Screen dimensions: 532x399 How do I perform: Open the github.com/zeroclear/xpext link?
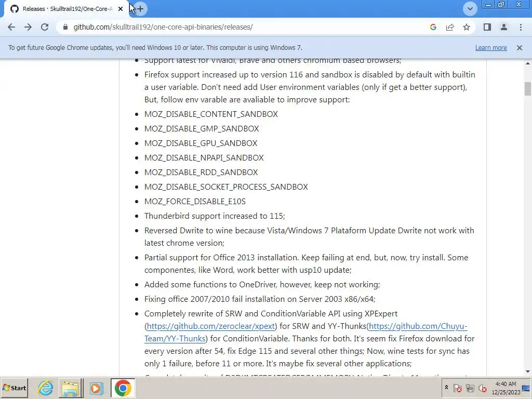click(211, 326)
